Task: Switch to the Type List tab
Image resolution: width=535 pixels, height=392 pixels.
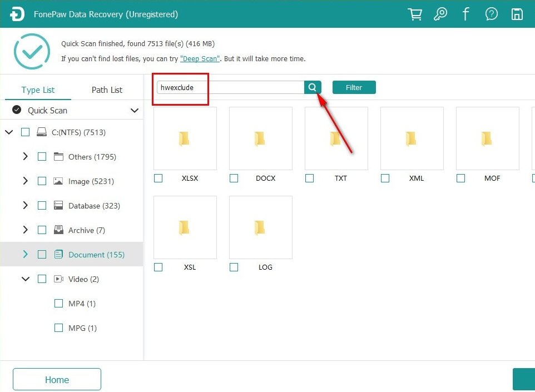Action: (38, 90)
